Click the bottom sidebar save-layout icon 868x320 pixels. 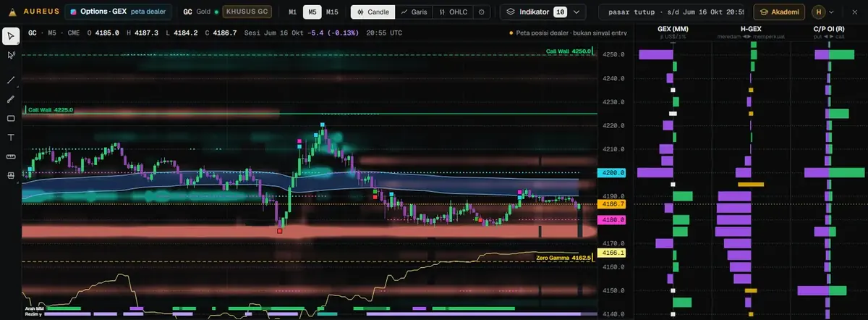tap(11, 175)
